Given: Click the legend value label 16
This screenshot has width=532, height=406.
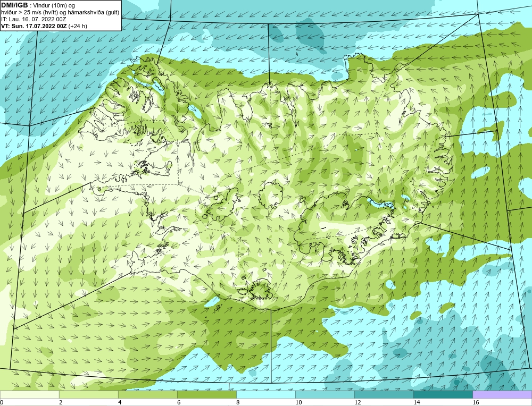Looking at the screenshot, I should point(476,402).
